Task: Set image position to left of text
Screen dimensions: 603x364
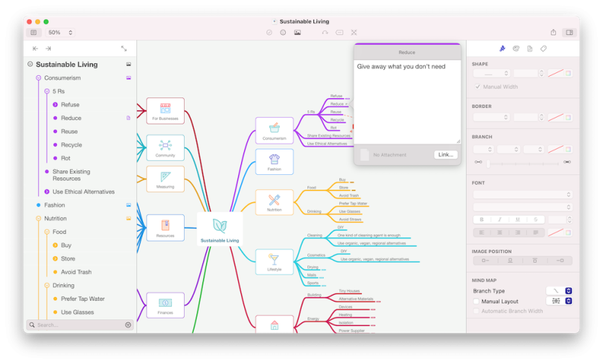Action: coord(485,261)
